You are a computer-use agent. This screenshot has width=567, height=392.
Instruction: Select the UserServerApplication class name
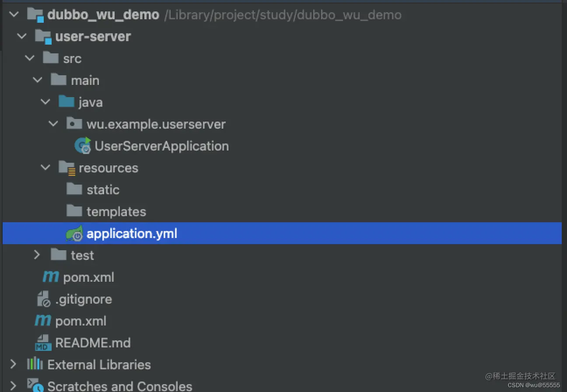pyautogui.click(x=162, y=146)
